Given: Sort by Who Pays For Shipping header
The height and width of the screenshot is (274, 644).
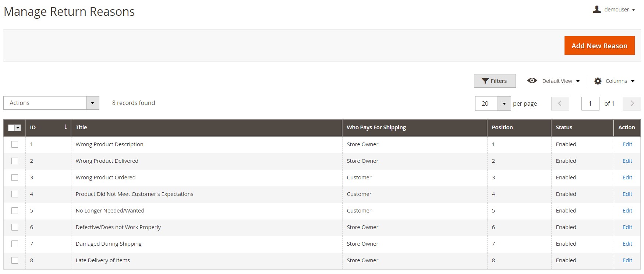Looking at the screenshot, I should [376, 127].
